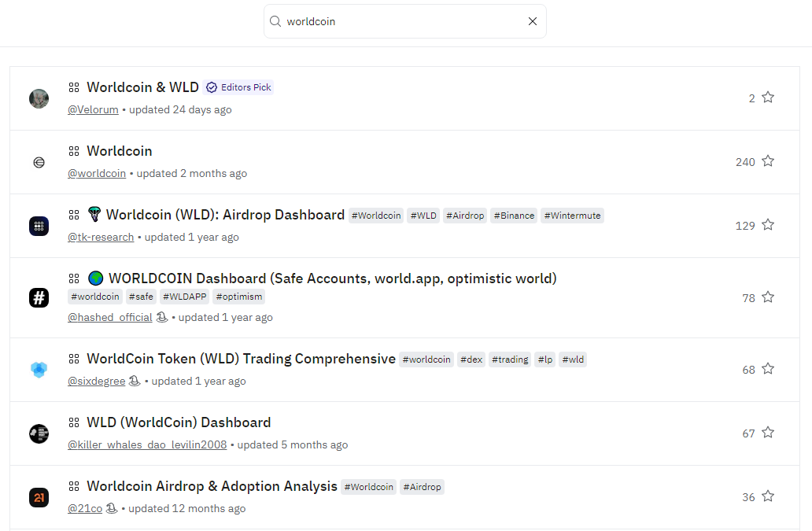The width and height of the screenshot is (812, 531).
Task: Click the 240 star count
Action: pos(745,162)
